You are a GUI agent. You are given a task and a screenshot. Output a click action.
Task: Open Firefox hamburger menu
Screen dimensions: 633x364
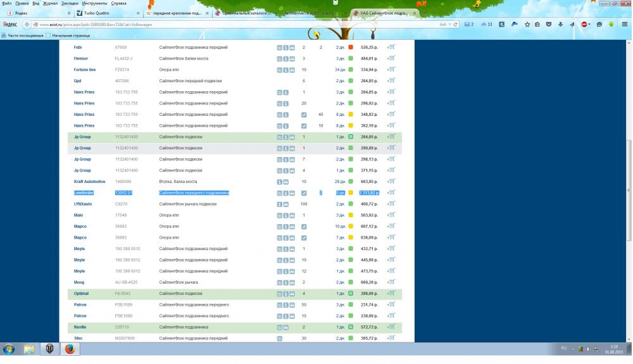pyautogui.click(x=624, y=25)
